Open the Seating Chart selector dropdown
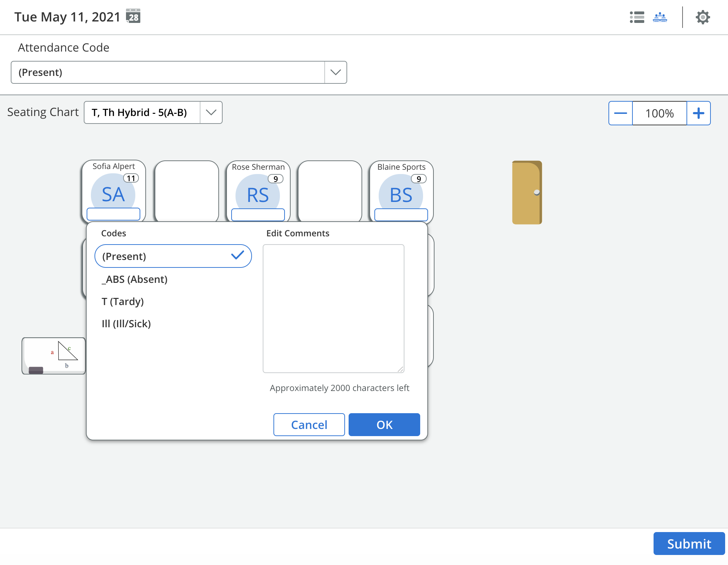 click(211, 112)
